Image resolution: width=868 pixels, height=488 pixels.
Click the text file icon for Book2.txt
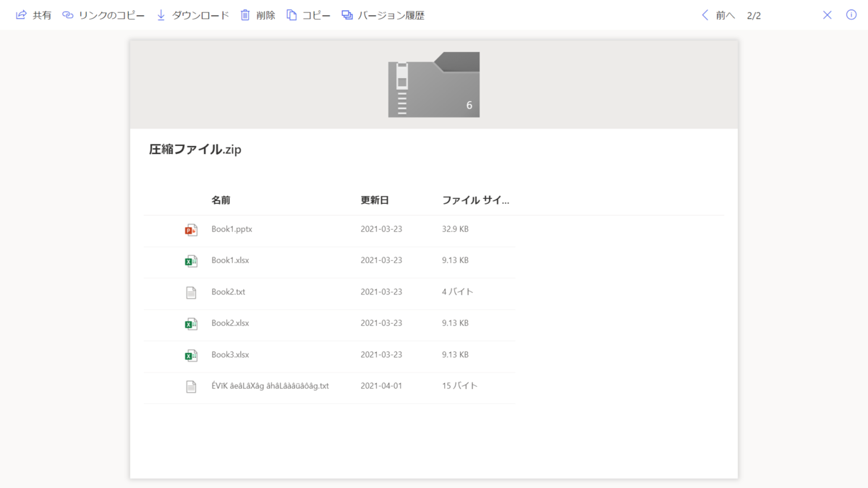pos(191,293)
